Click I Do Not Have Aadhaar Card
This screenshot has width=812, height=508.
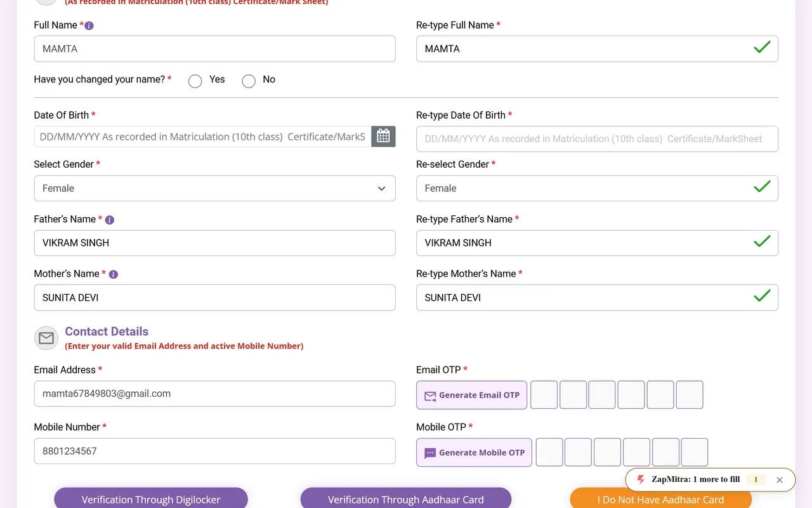coord(660,498)
